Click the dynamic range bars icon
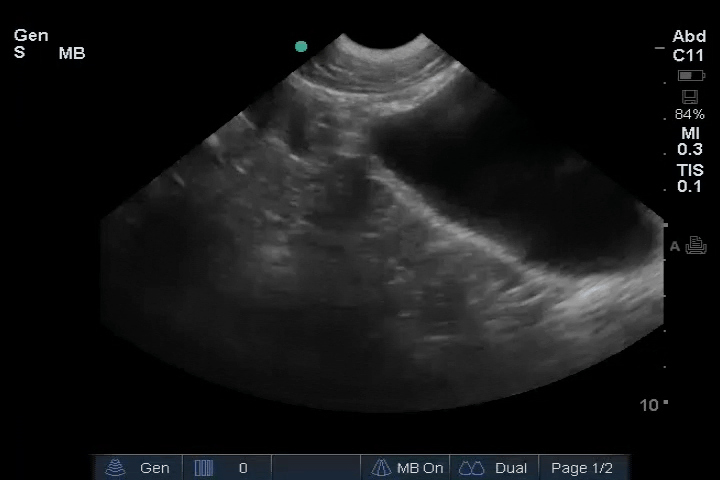720x480 pixels. coord(204,467)
